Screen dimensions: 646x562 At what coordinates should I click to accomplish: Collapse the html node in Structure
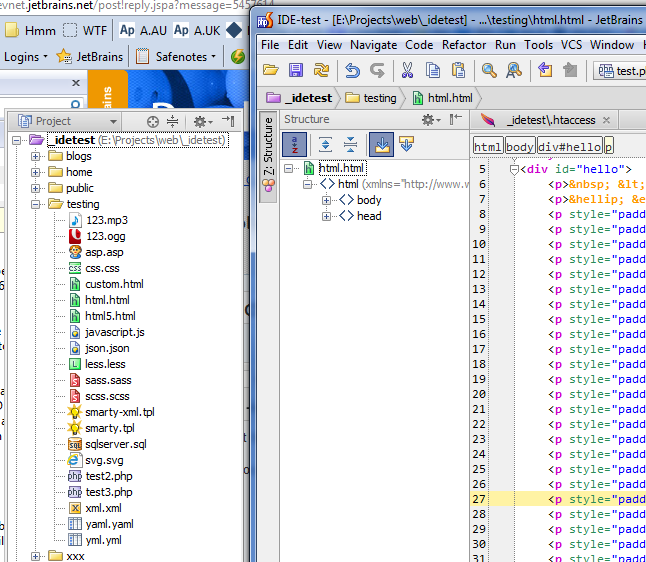click(307, 184)
